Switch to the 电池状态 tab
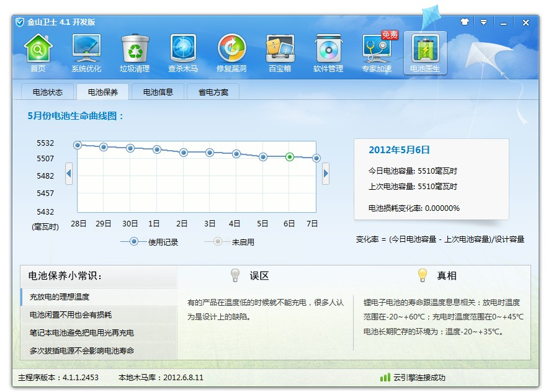This screenshot has height=392, width=551. point(47,92)
